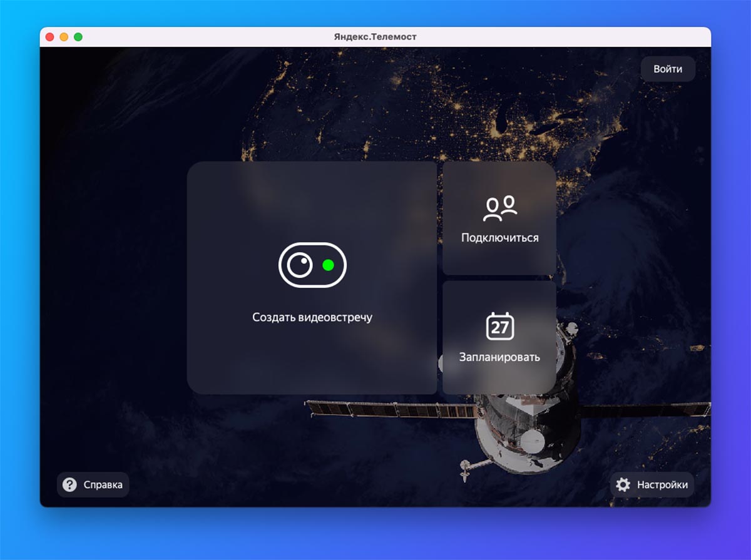
Task: Open Справка help text
Action: tap(103, 485)
